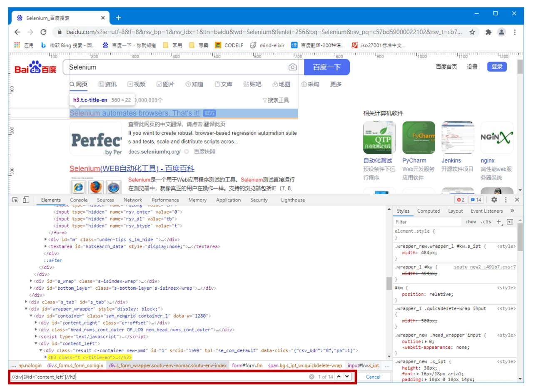The height and width of the screenshot is (392, 533).
Task: Open the 应用 apps bookmark
Action: (x=24, y=45)
